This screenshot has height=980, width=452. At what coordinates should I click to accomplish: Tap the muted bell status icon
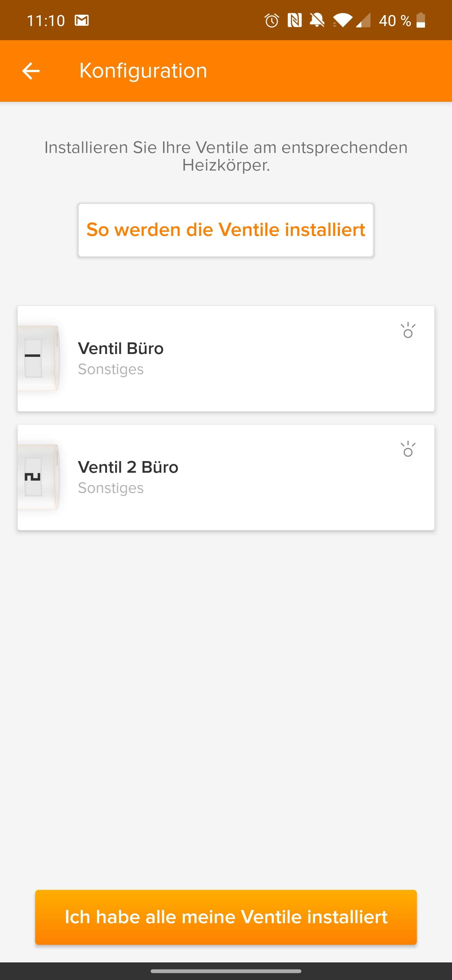[317, 20]
